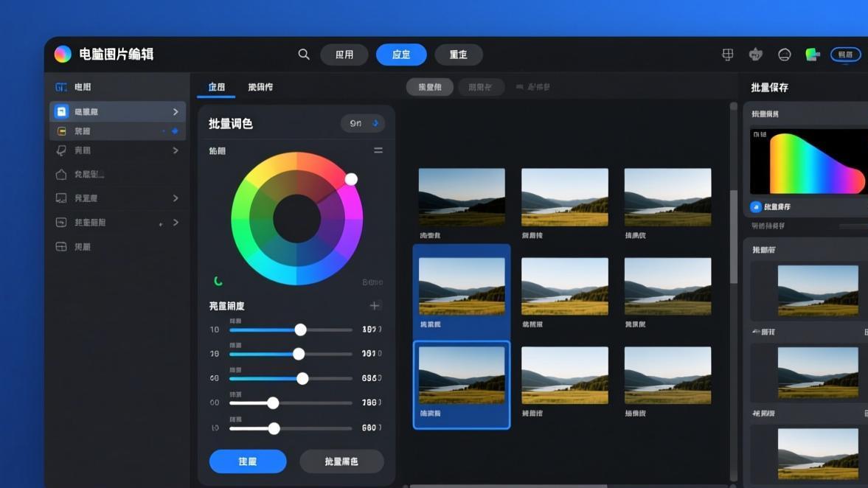The height and width of the screenshot is (488, 868).
Task: Click the blue diamond marker in sidebar
Action: [175, 131]
